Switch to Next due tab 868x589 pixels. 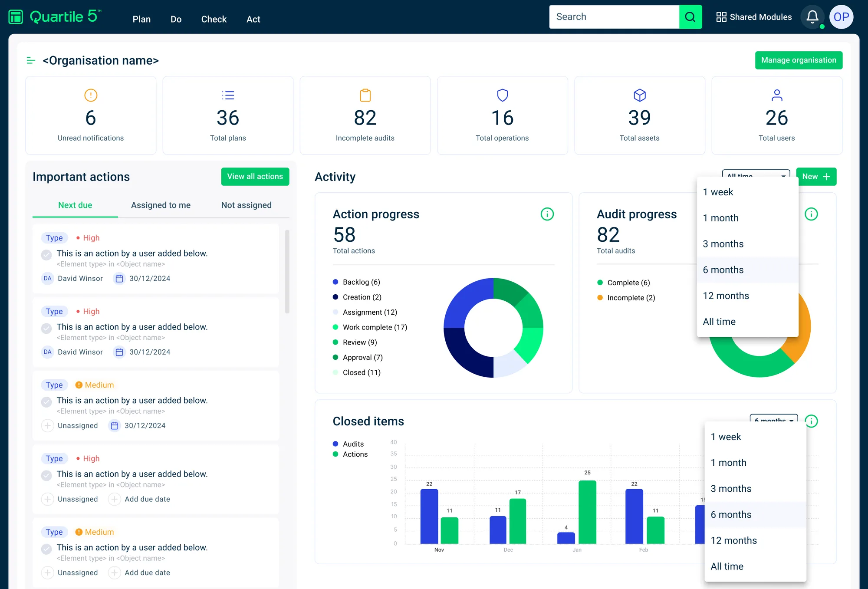(x=75, y=205)
